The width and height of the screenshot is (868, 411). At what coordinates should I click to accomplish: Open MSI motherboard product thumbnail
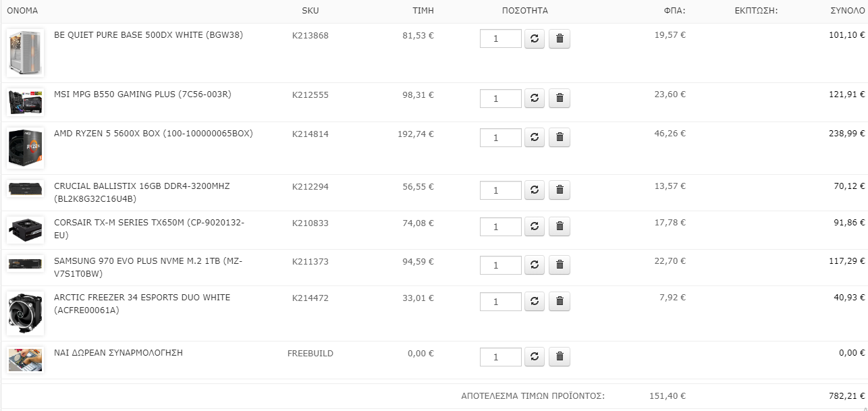coord(26,102)
